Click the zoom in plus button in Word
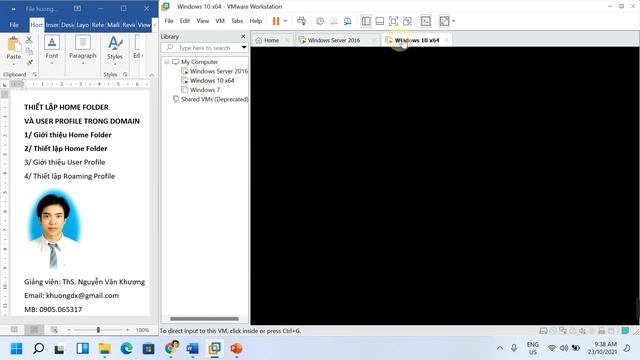640x360 pixels. coord(128,330)
